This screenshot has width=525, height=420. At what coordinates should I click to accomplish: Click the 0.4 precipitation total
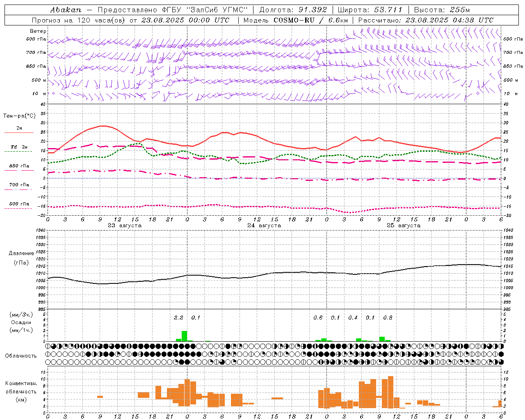(353, 318)
